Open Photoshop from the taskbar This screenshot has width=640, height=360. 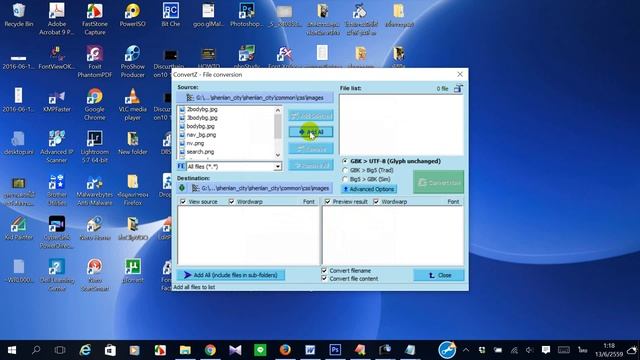(335, 350)
